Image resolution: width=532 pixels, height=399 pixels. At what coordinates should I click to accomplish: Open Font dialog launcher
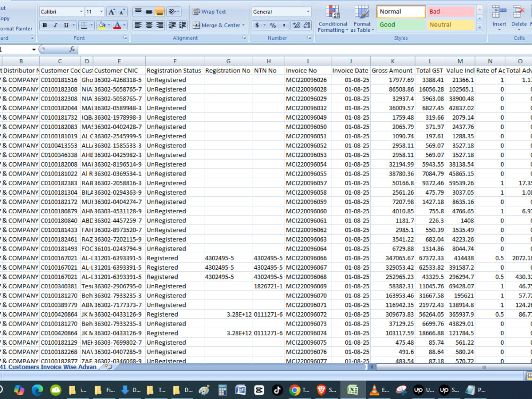pyautogui.click(x=125, y=38)
